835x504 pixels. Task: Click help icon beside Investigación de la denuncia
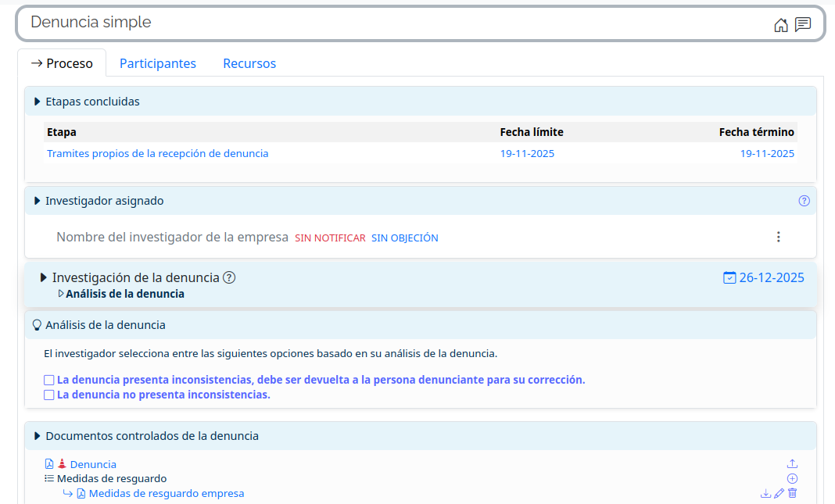click(x=229, y=277)
